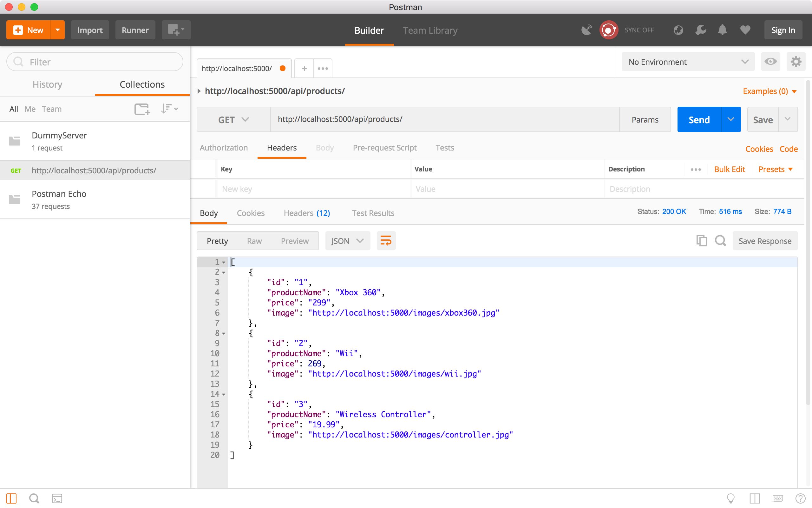Click the Send button
812x508 pixels.
pyautogui.click(x=699, y=120)
